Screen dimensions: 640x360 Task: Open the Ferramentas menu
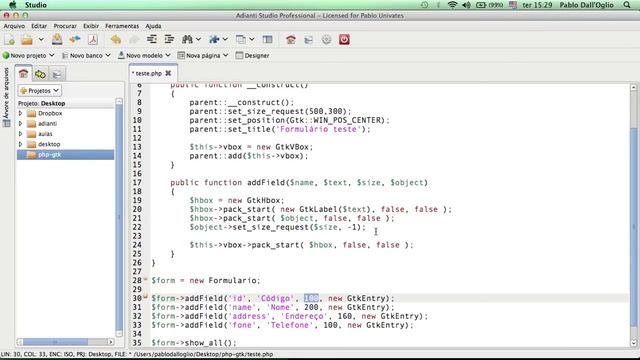pyautogui.click(x=122, y=26)
